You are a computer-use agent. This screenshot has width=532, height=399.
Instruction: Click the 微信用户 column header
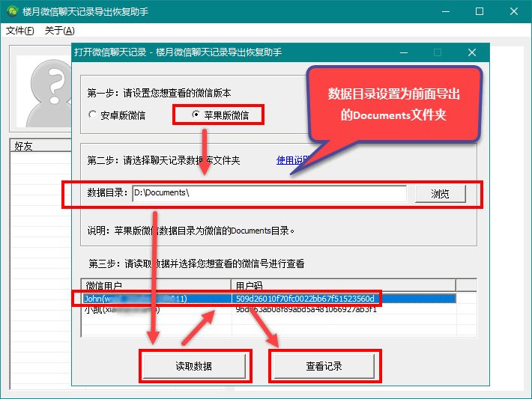click(156, 285)
